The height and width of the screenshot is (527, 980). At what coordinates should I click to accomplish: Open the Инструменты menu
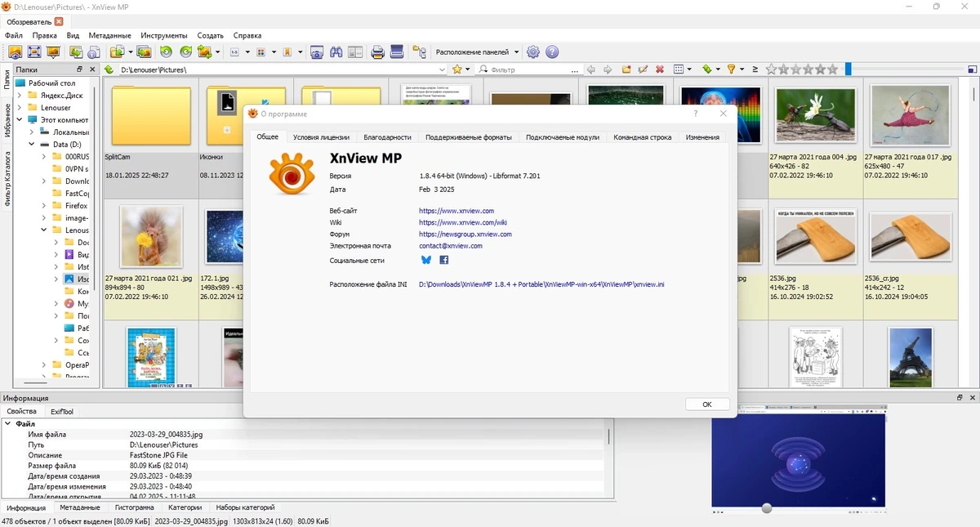tap(163, 35)
